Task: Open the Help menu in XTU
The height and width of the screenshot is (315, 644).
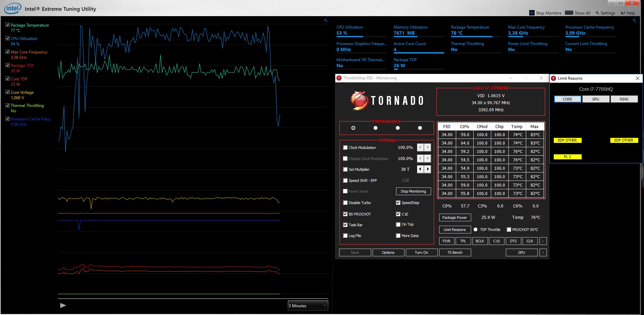Action: pyautogui.click(x=628, y=13)
